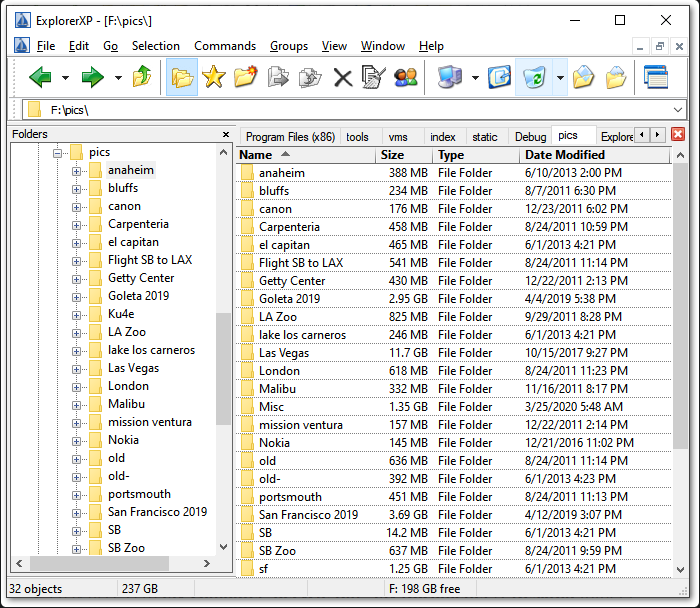Image resolution: width=700 pixels, height=608 pixels.
Task: Go up one folder level icon
Action: [x=142, y=77]
